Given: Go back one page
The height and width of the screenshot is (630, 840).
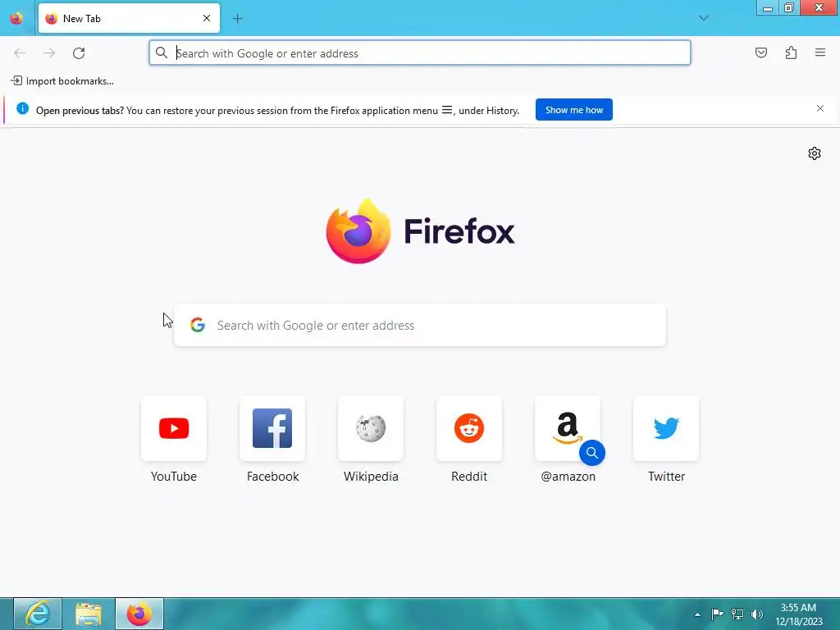Looking at the screenshot, I should click(20, 53).
